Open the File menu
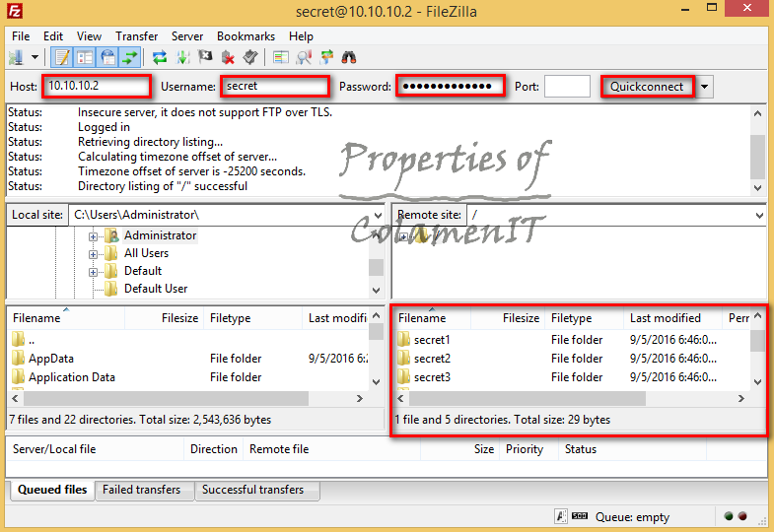 (x=21, y=36)
